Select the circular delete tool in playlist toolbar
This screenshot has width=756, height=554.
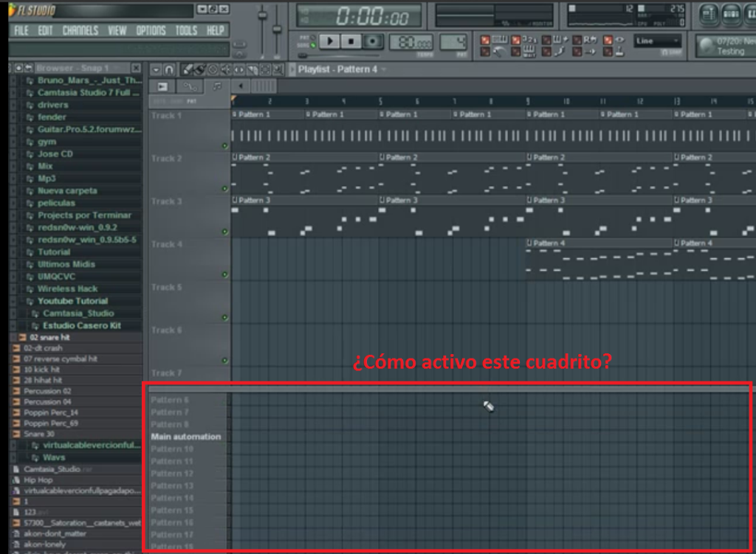[x=213, y=70]
